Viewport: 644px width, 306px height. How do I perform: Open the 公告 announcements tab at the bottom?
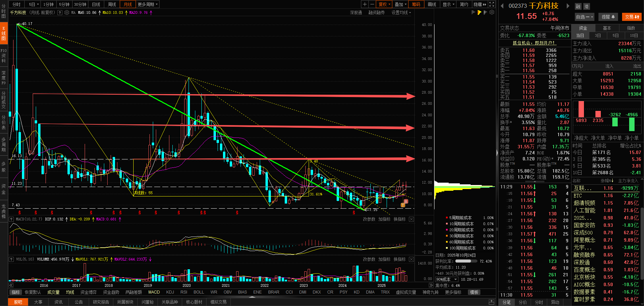(79, 302)
